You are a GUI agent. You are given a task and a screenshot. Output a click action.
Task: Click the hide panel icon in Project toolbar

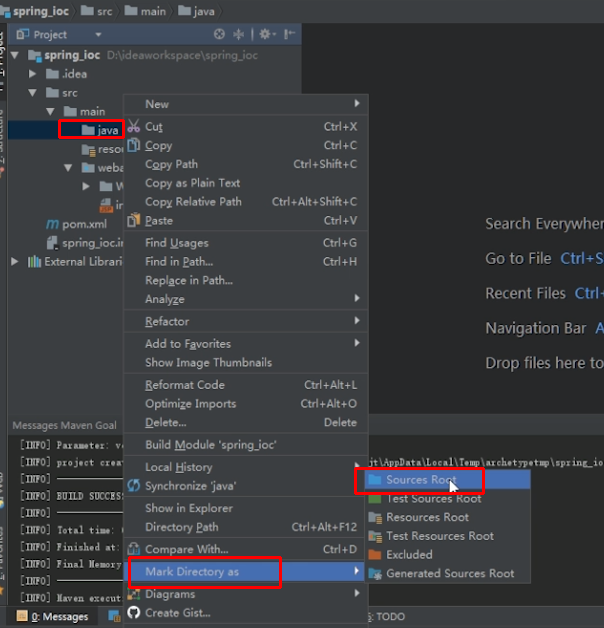tap(289, 34)
